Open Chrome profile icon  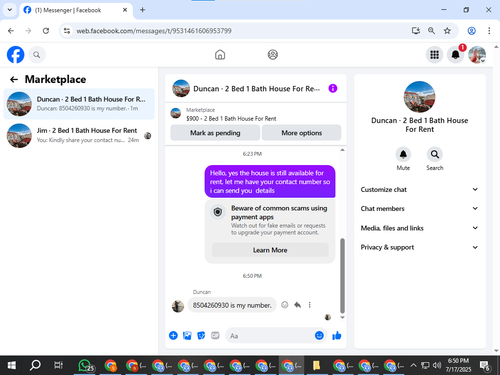(x=471, y=31)
